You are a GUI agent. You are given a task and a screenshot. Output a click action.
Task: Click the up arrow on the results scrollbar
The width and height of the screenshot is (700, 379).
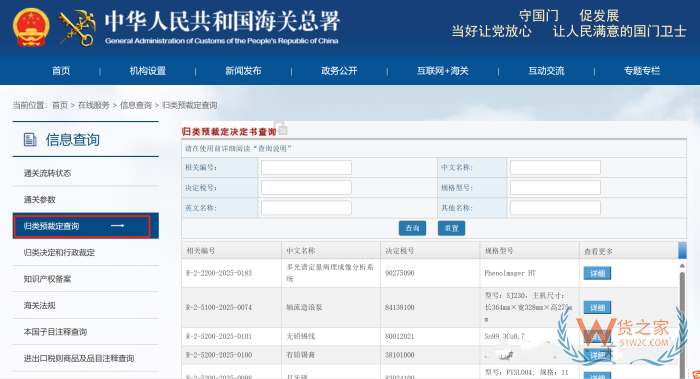[x=682, y=266]
